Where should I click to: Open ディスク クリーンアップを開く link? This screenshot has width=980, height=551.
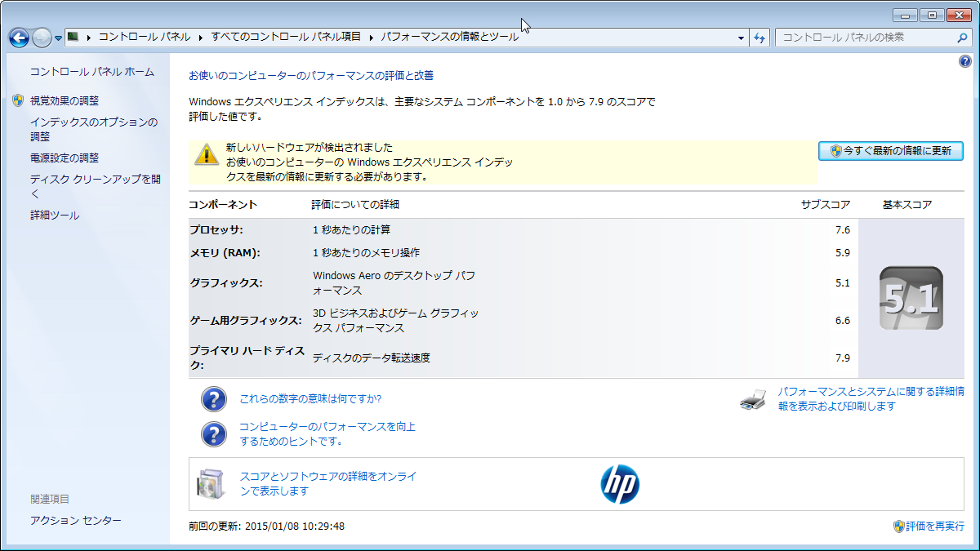pos(96,186)
